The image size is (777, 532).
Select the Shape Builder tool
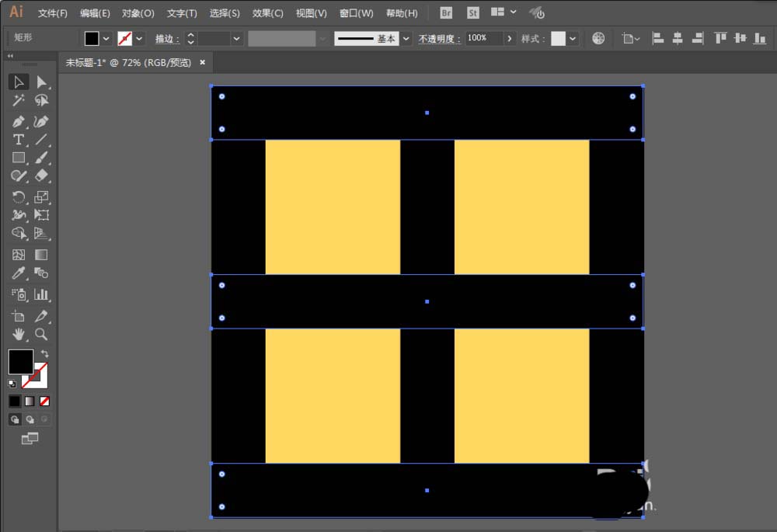point(19,233)
